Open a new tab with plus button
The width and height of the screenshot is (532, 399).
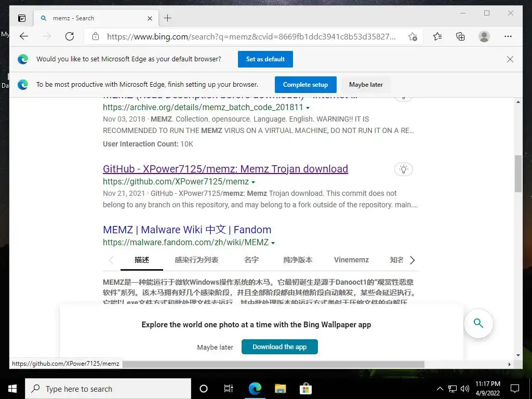tap(168, 18)
